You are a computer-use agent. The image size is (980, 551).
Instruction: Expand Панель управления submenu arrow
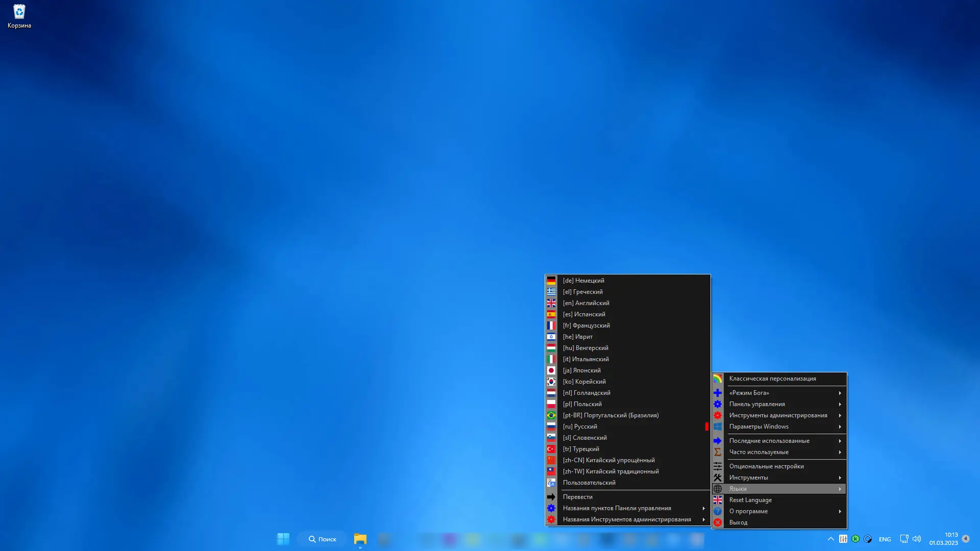point(840,404)
